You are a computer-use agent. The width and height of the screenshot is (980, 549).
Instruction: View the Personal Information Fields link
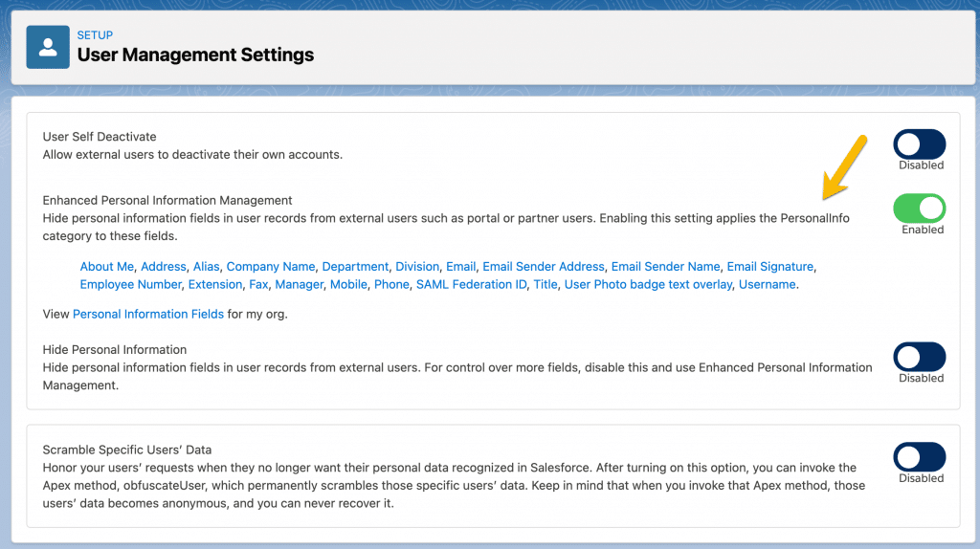(148, 314)
